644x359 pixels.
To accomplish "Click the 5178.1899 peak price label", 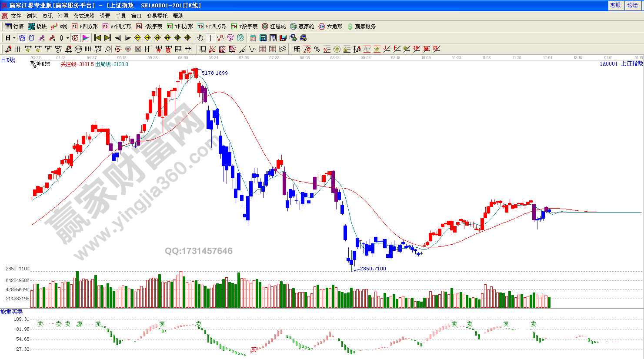I will (x=214, y=73).
